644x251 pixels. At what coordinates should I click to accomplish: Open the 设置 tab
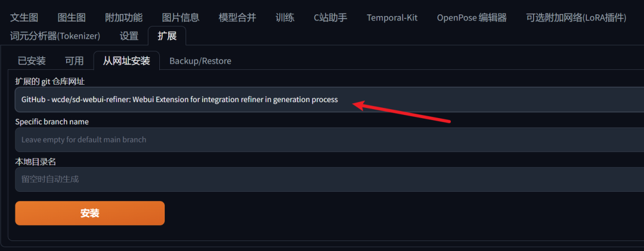(129, 36)
